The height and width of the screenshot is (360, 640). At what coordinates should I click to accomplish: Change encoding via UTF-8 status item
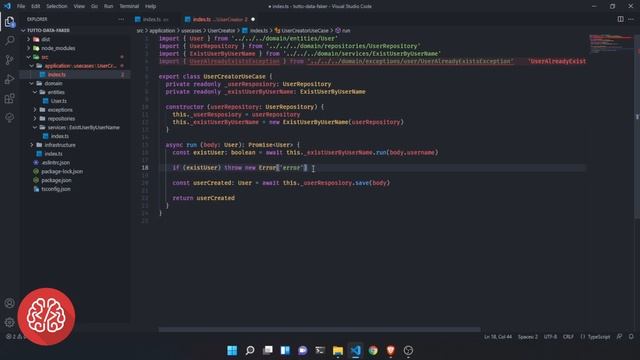point(550,337)
